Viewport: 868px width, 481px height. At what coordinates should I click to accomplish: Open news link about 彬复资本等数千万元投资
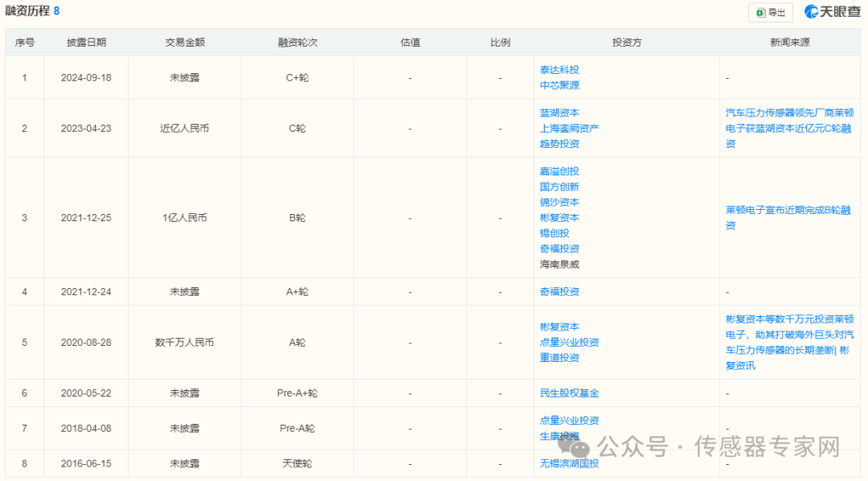coord(789,343)
